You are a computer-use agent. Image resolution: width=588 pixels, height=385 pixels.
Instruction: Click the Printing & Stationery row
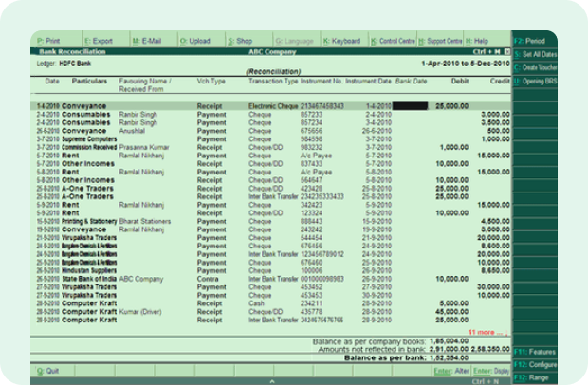(x=270, y=222)
